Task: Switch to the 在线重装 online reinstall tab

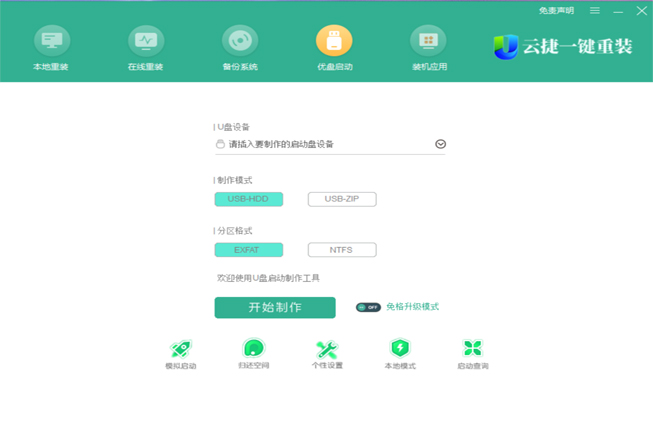Action: point(146,41)
